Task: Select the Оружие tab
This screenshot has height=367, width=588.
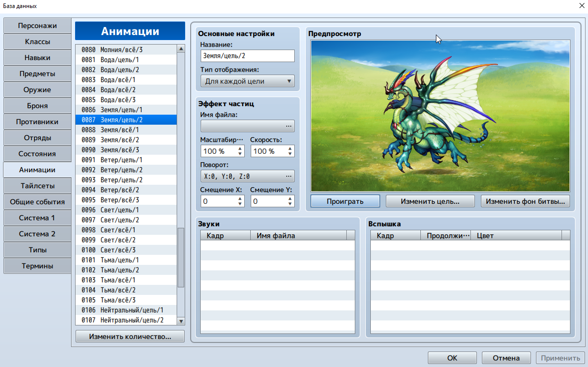Action: pos(38,90)
